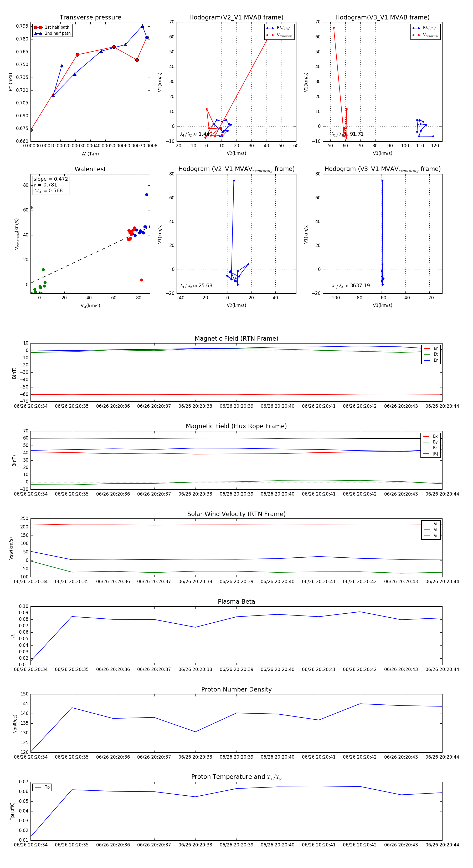Click the eigenvalue ratio 3637.19 annotation
This screenshot has height=868, width=473.
pyautogui.click(x=351, y=285)
